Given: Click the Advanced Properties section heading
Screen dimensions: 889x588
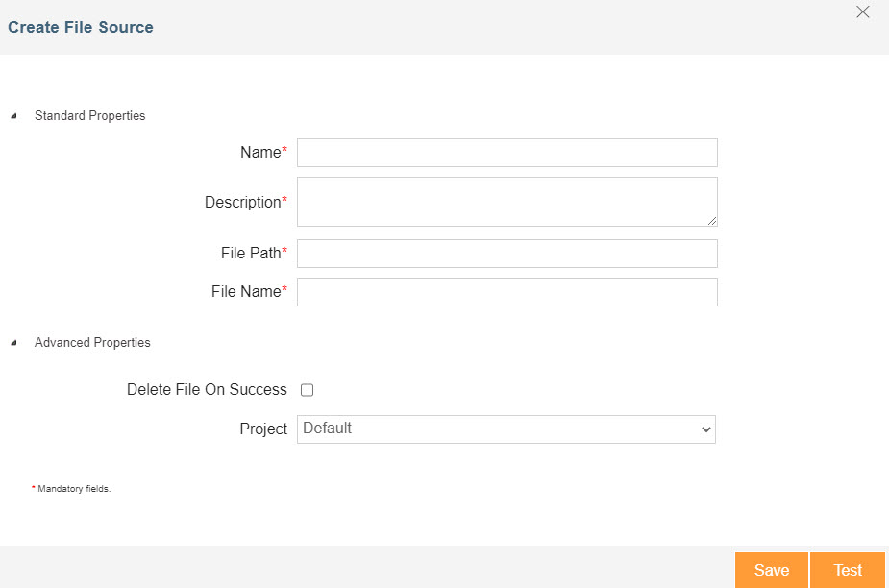Looking at the screenshot, I should click(x=92, y=343).
